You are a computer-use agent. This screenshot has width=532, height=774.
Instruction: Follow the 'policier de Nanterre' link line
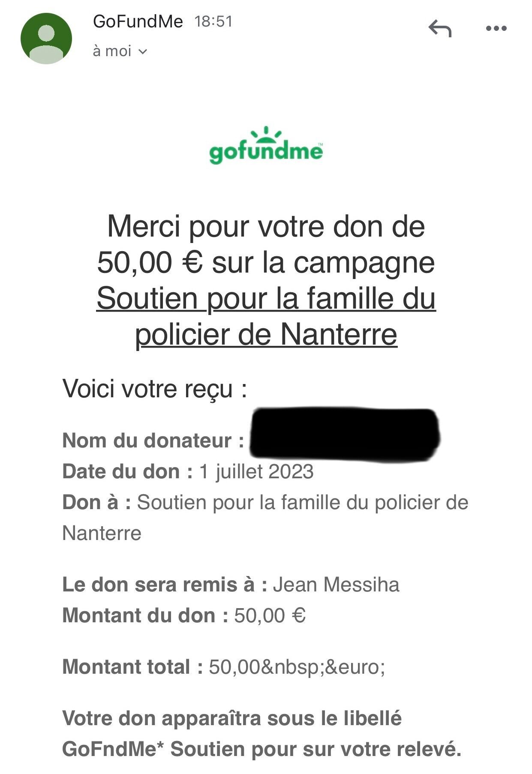(266, 334)
